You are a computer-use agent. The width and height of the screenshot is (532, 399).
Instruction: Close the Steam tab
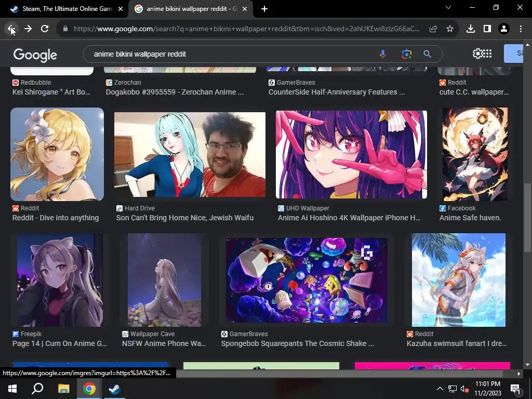tap(121, 9)
